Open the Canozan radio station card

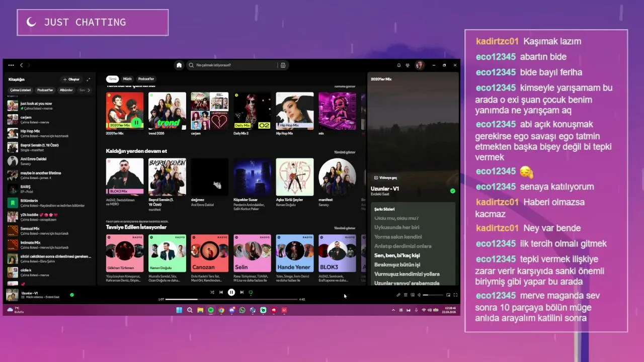click(210, 258)
